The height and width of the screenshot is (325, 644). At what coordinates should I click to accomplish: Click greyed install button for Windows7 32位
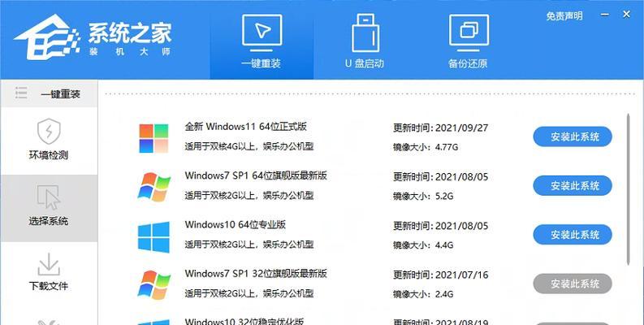(x=573, y=284)
